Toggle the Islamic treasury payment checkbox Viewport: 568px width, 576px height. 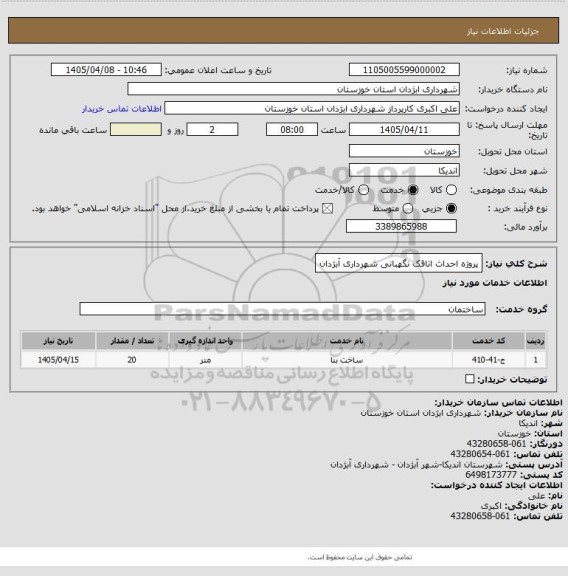coord(327,209)
